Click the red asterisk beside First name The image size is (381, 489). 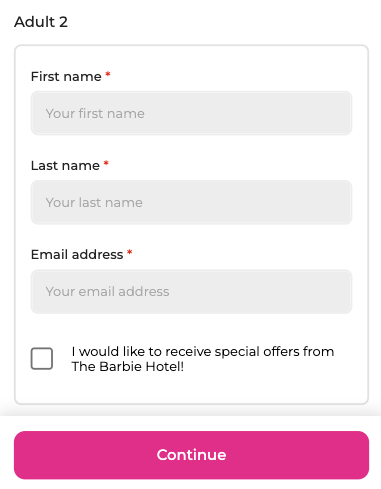pos(108,74)
